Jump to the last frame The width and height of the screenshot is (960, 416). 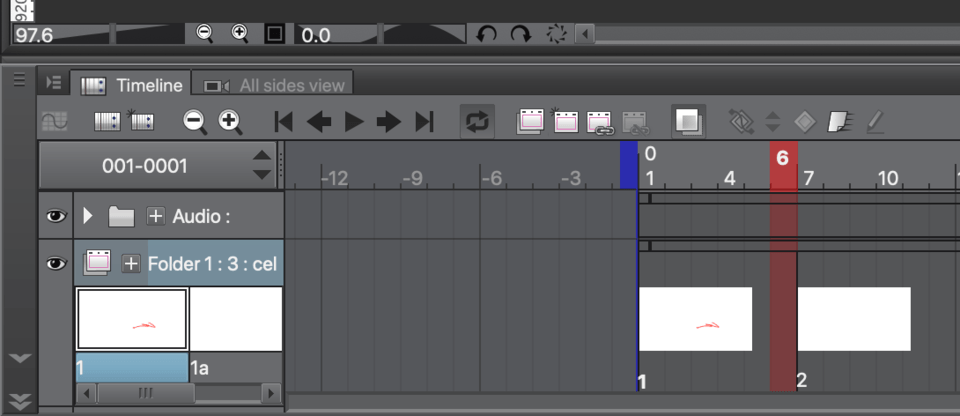point(424,121)
